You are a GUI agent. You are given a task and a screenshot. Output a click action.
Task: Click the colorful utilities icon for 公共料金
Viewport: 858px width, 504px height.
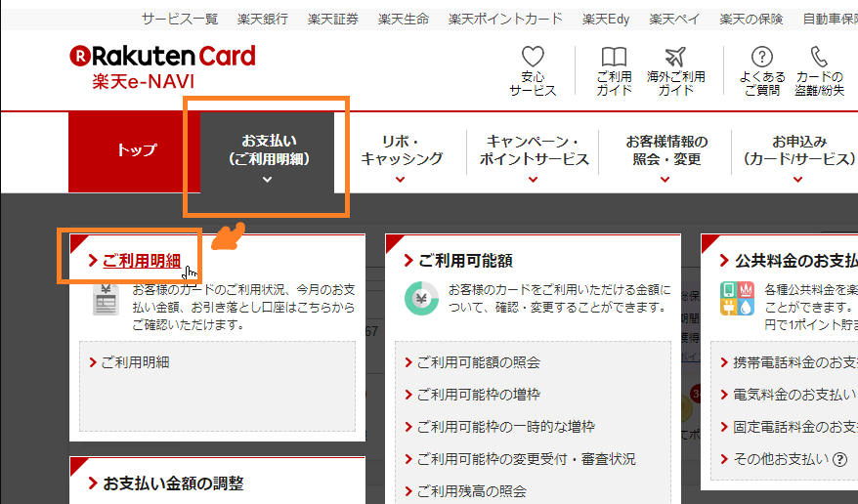pos(737,299)
